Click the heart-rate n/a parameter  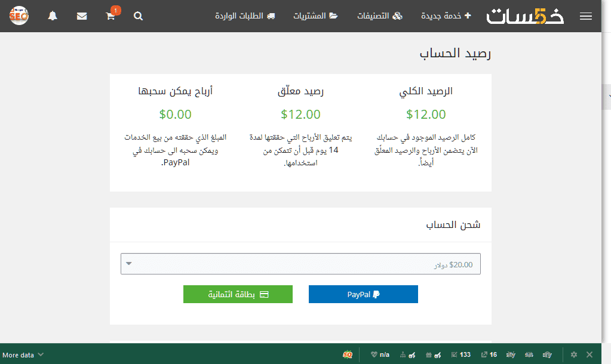pos(380,354)
